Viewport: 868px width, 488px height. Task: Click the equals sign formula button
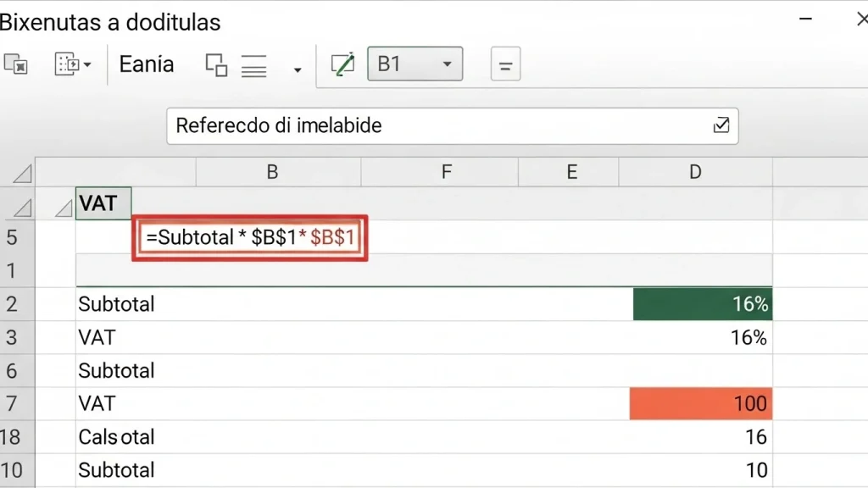506,65
